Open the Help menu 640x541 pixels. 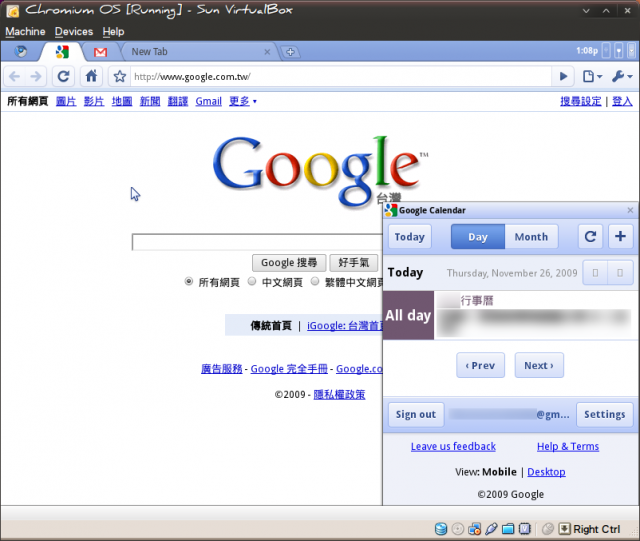tap(113, 31)
